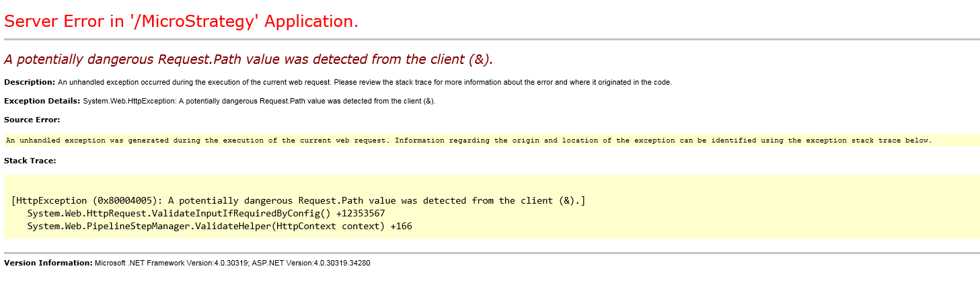The image size is (980, 287).
Task: Click the 'System.Web.HttpException' exception details text
Action: (259, 101)
